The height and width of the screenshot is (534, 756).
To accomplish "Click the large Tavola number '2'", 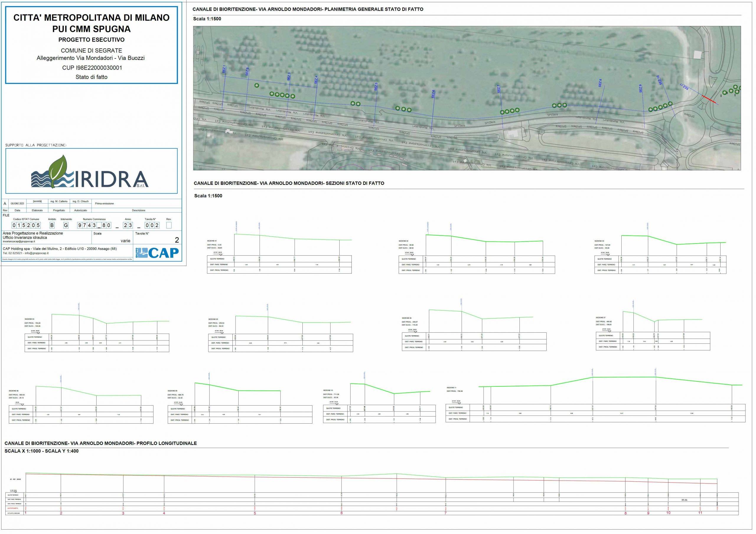I will 177,240.
